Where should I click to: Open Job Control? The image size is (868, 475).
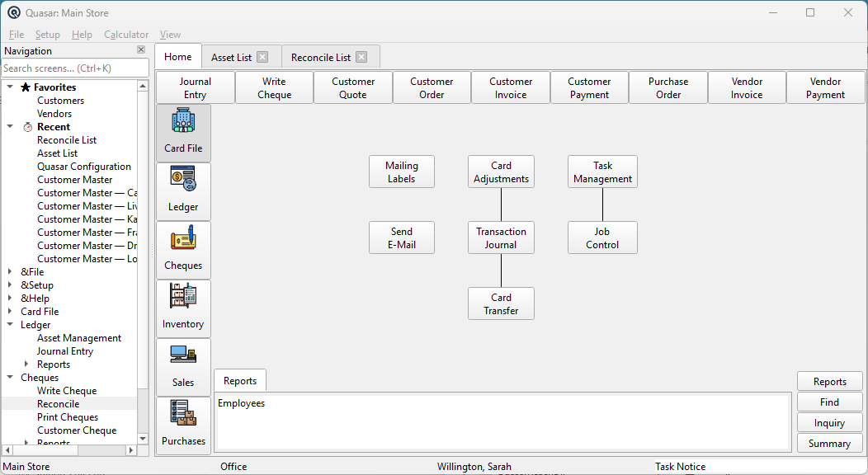pos(602,237)
